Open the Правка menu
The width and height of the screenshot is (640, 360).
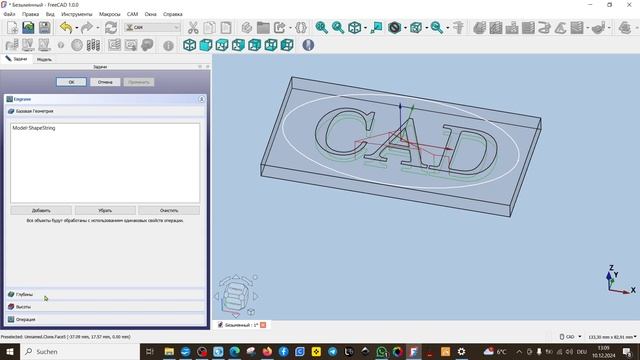pos(31,14)
